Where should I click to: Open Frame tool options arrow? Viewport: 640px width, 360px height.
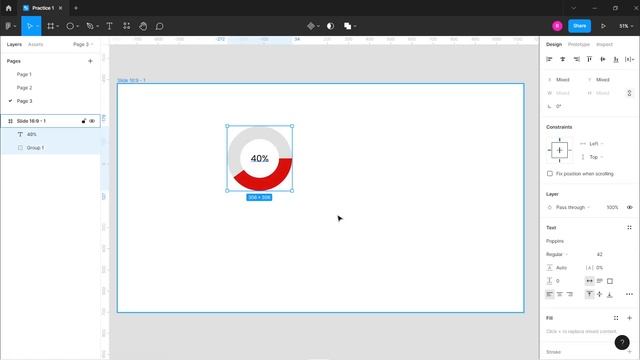[x=58, y=27]
